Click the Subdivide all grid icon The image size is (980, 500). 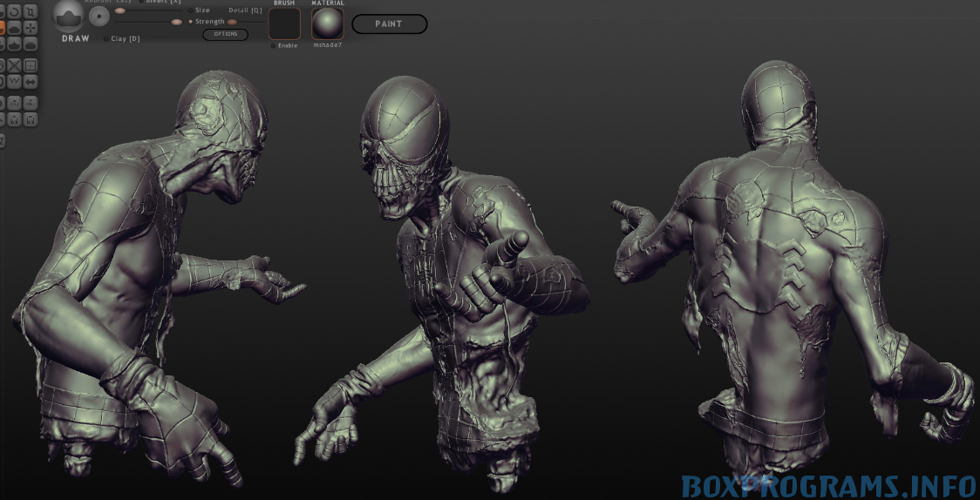(x=30, y=65)
